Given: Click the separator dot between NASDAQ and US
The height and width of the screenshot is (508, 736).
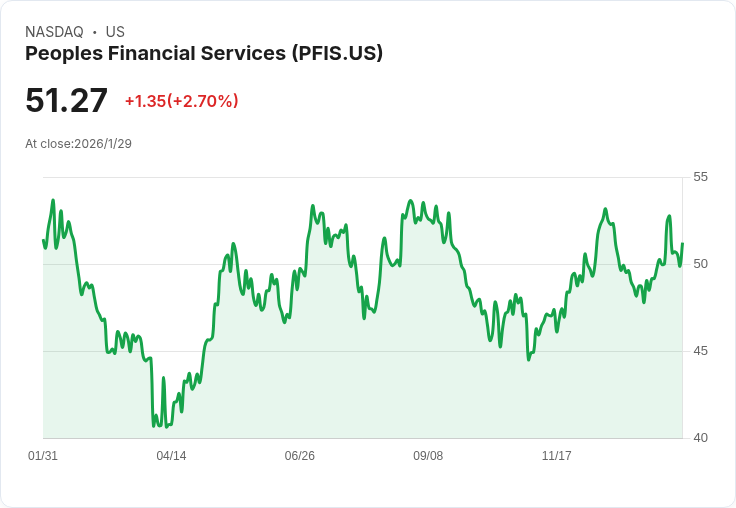Looking at the screenshot, I should coord(95,32).
